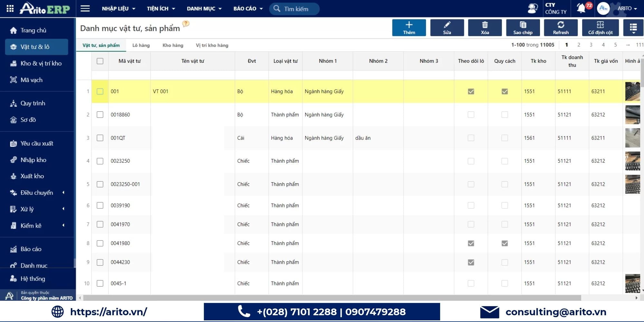The image size is (644, 322).
Task: Expand Kiểm kê submenu arrow
Action: (x=63, y=225)
